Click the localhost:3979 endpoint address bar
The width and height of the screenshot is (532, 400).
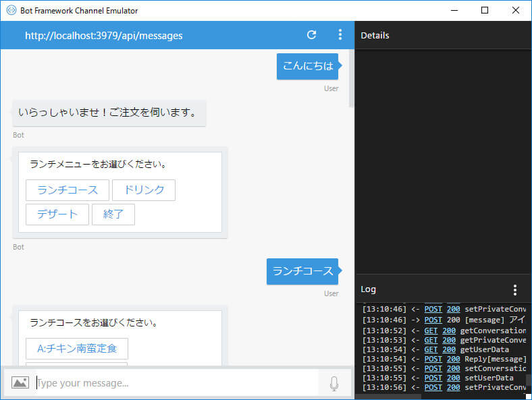[104, 36]
